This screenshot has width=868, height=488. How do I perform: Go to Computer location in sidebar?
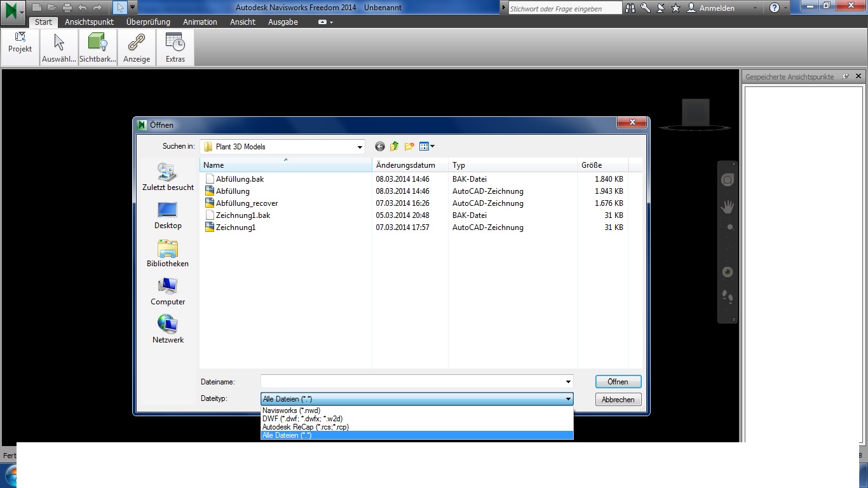click(168, 292)
